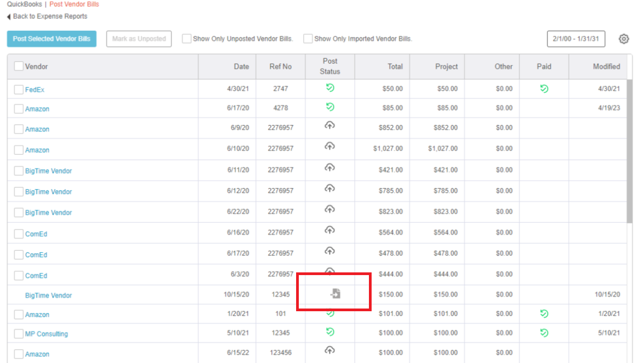Click posted status icon for MP Consulting

[x=330, y=332]
